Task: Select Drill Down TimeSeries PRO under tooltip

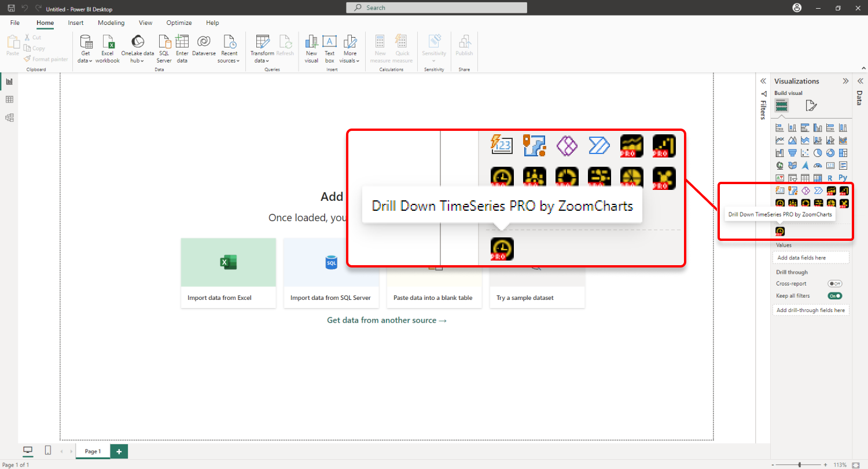Action: coord(780,231)
